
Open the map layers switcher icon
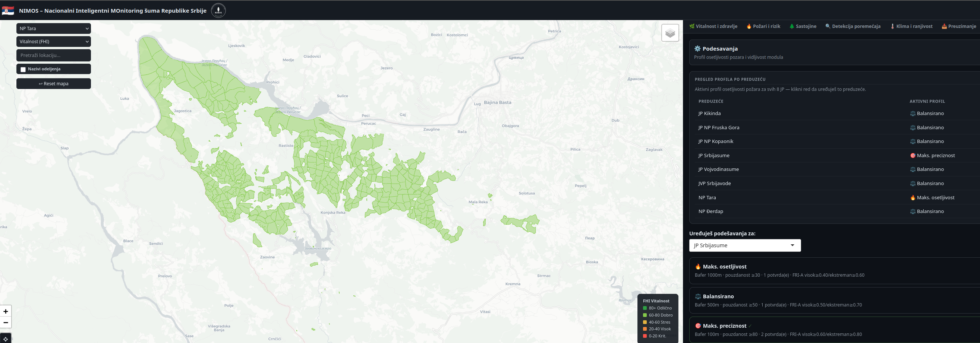click(x=670, y=33)
